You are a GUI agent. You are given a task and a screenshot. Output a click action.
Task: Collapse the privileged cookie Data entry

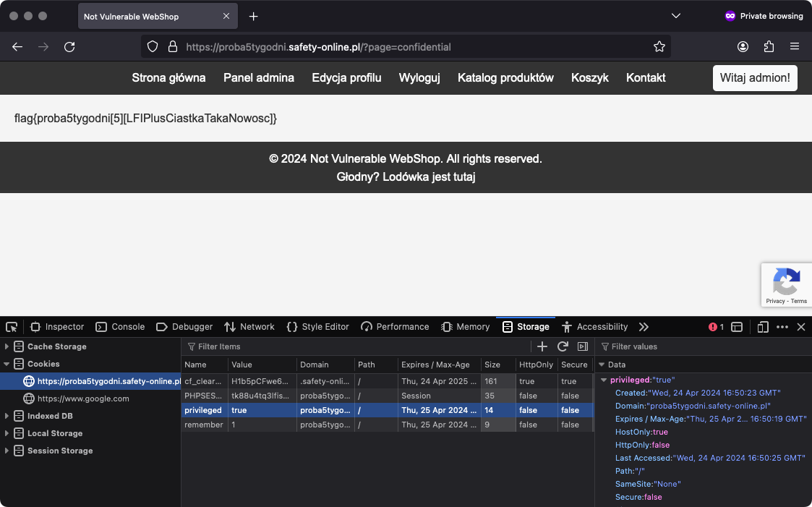[604, 380]
